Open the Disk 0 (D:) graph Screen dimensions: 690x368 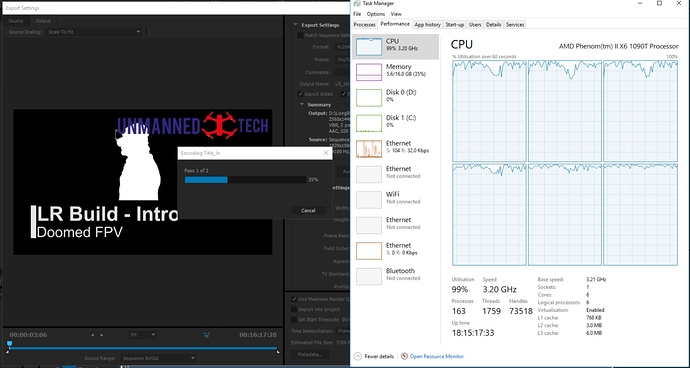pos(369,98)
